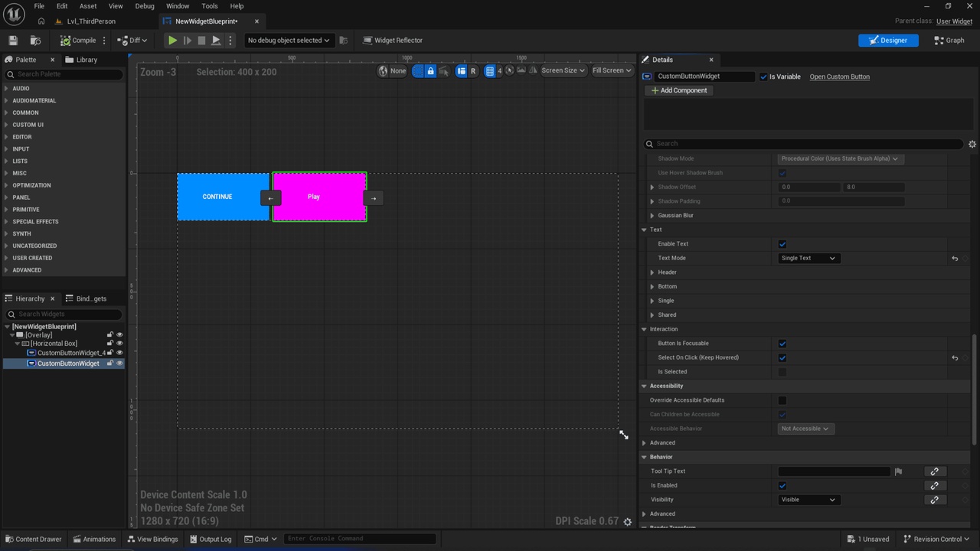Expand the Header property group
Screen dimensions: 980x551
pyautogui.click(x=652, y=272)
